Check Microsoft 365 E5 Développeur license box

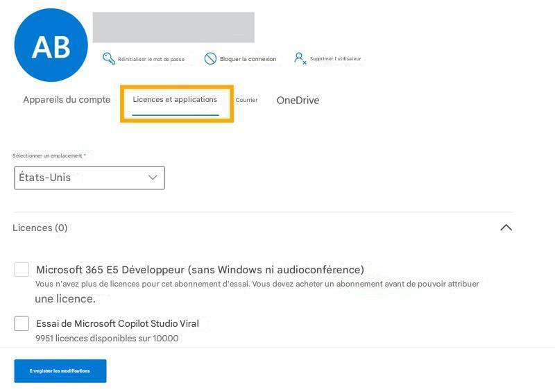pyautogui.click(x=22, y=270)
